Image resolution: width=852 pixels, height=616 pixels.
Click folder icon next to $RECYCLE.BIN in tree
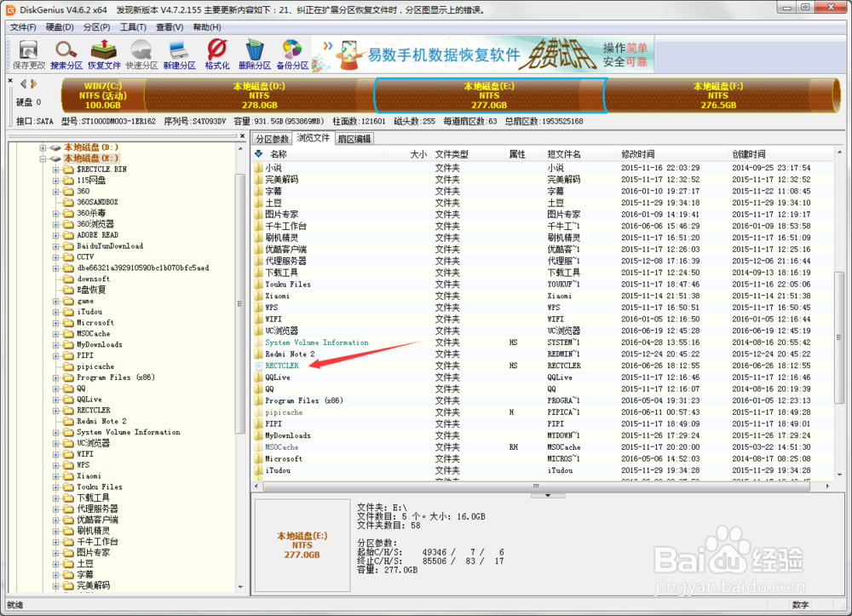click(x=68, y=170)
